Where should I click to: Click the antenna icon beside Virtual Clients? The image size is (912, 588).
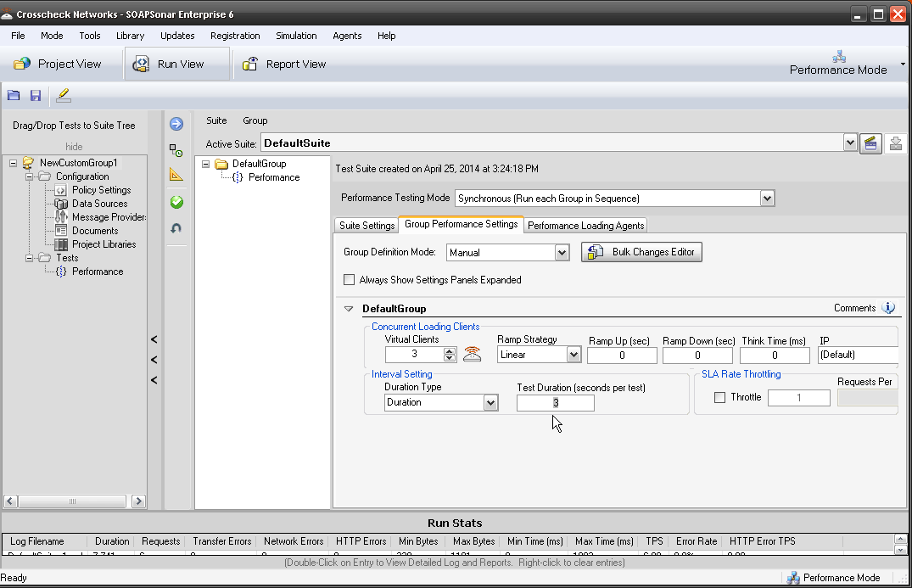coord(472,354)
